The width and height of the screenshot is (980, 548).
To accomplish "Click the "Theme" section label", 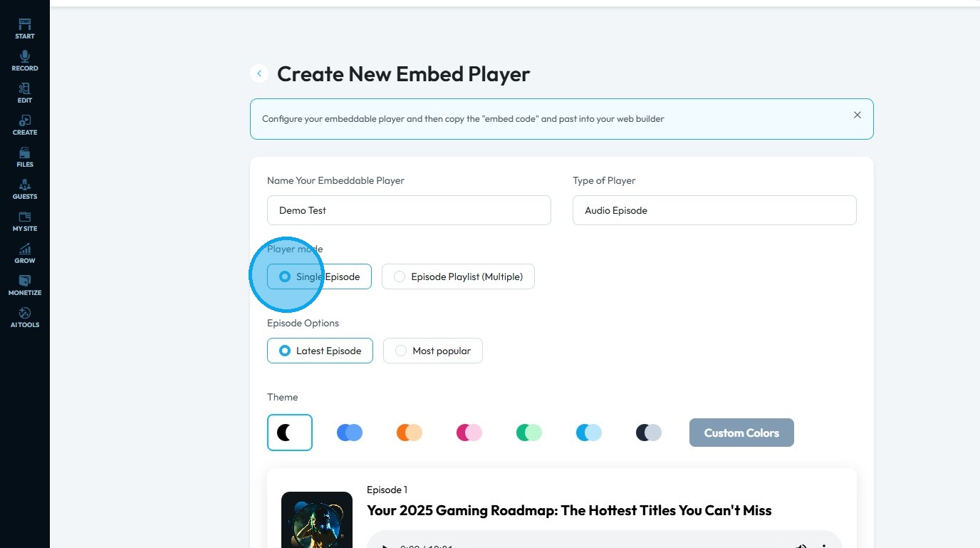I will [283, 397].
